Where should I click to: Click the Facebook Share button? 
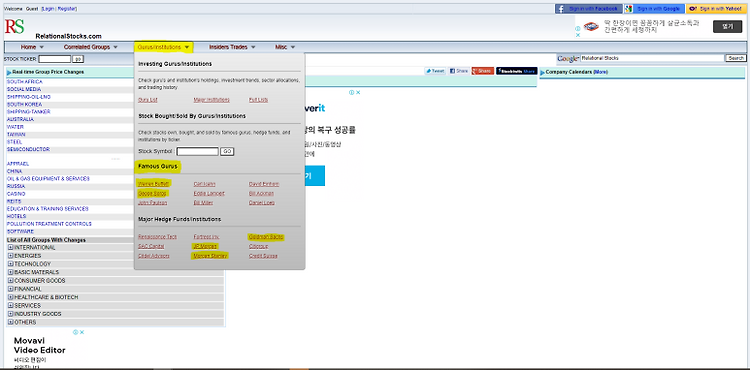(x=459, y=71)
